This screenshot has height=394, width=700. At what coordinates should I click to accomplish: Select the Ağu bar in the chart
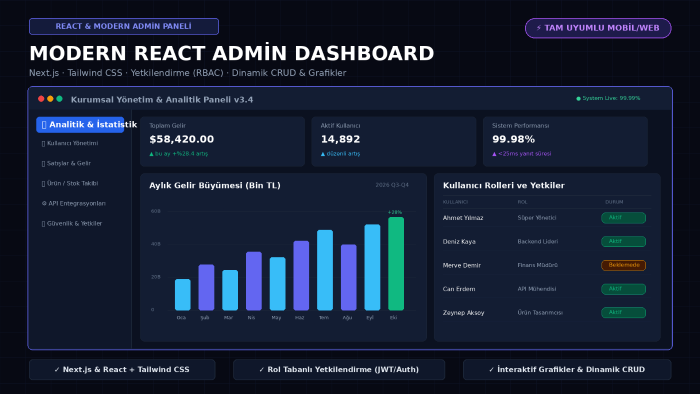349,277
